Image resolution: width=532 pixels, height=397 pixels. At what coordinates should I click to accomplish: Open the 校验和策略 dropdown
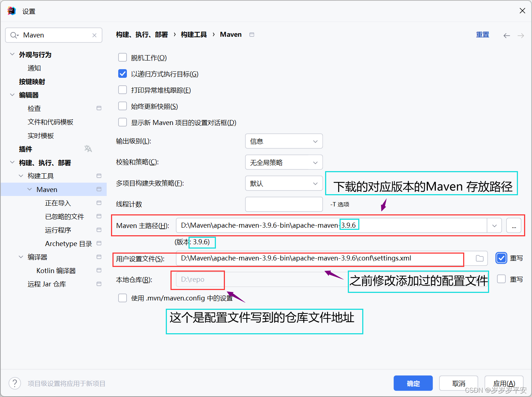coord(284,162)
